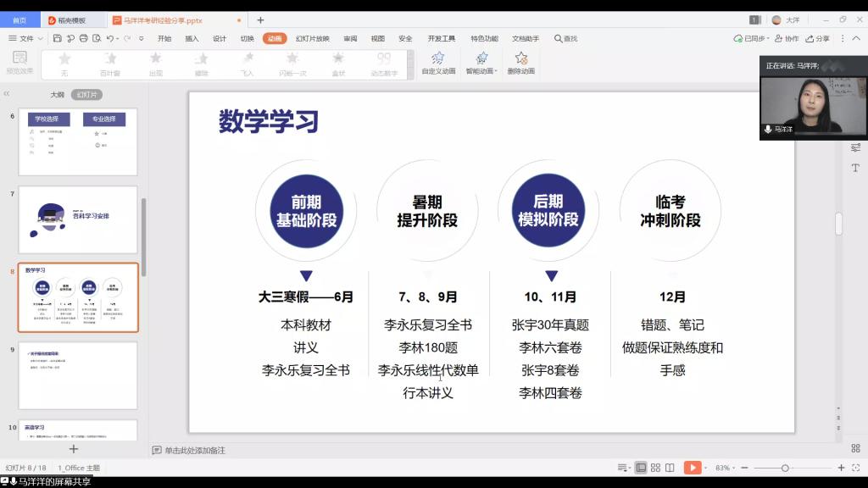The image size is (868, 488).
Task: Collapse the slide panel with double chevron
Action: coord(7,94)
